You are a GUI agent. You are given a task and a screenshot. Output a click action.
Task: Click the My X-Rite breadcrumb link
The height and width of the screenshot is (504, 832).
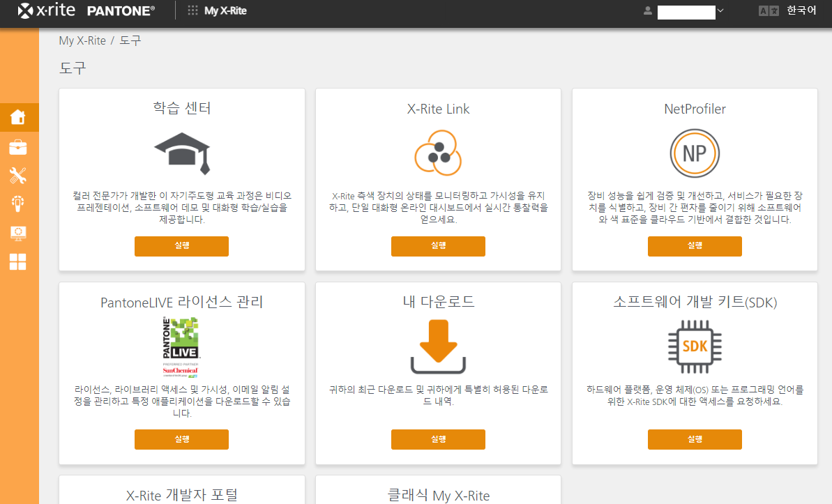tap(82, 40)
